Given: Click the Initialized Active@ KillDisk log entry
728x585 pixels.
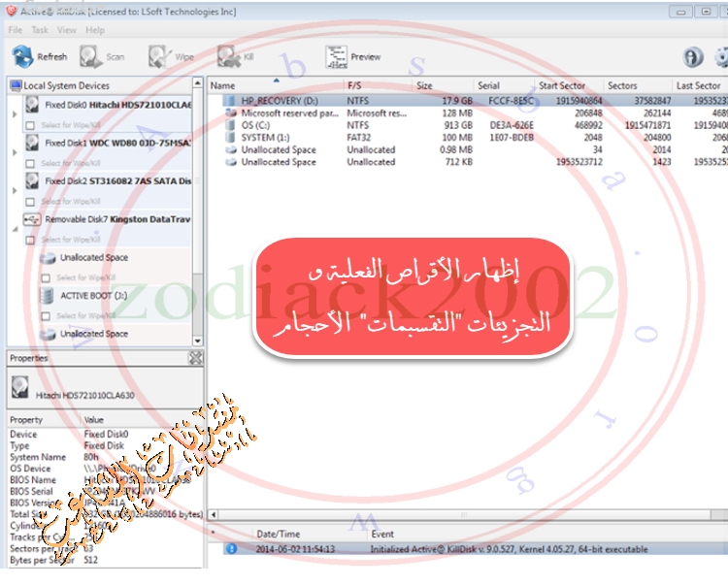Looking at the screenshot, I should point(509,549).
